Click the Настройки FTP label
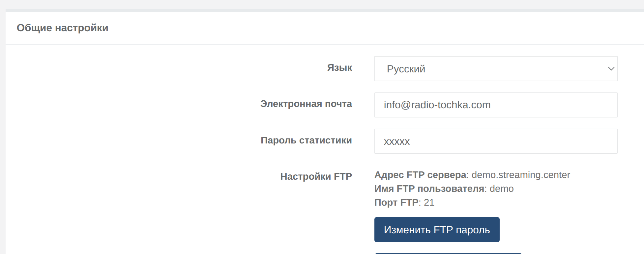The height and width of the screenshot is (254, 644). pos(316,177)
